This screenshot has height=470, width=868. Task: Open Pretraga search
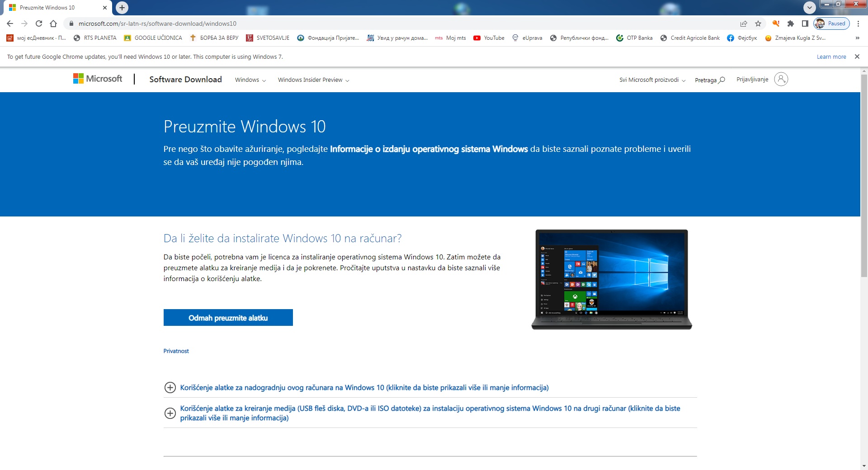[710, 80]
